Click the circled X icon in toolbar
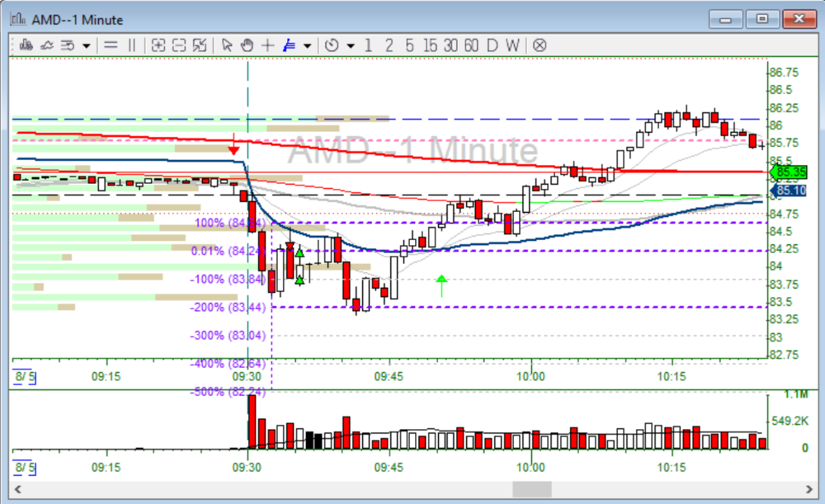Screen dimensions: 825x504 [x=540, y=45]
